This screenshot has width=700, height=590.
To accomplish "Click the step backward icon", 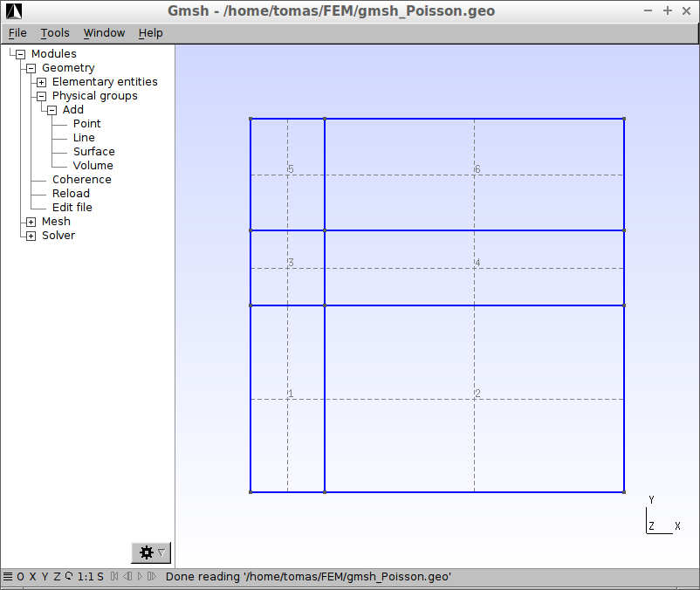I will coord(127,577).
